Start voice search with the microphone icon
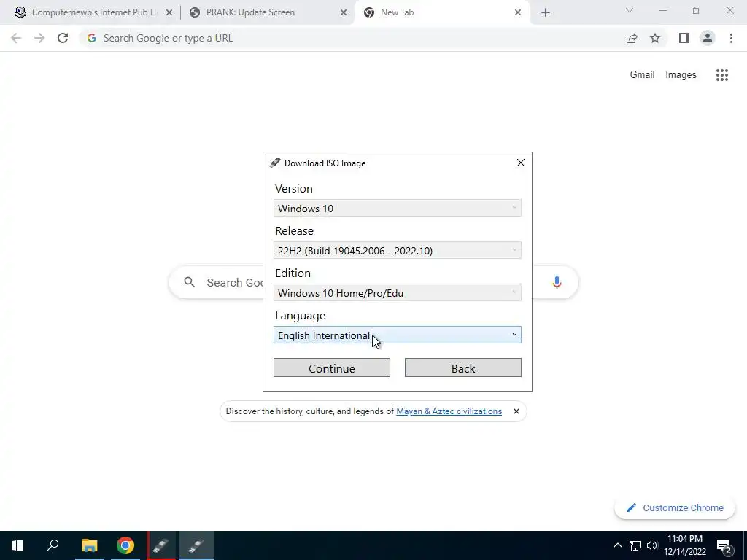The height and width of the screenshot is (560, 747). (557, 282)
